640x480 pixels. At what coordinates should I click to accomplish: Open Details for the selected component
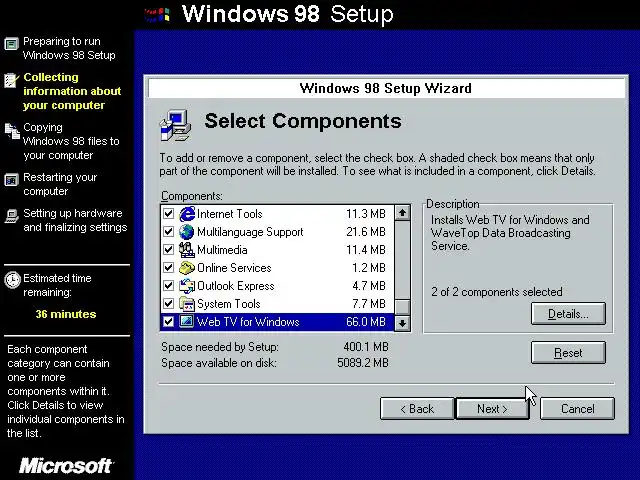[568, 314]
